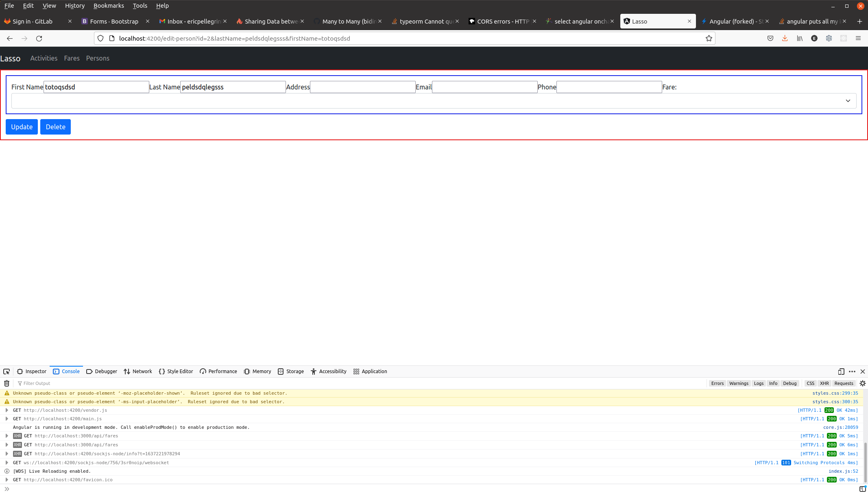Toggle the Errors console filter
Screen dimensions: 868x502
pos(717,383)
